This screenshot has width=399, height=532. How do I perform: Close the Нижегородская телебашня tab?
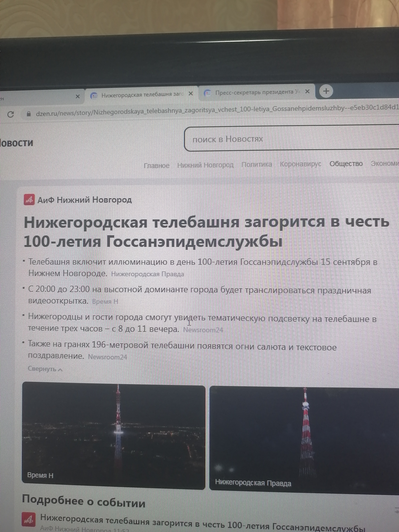pos(191,94)
